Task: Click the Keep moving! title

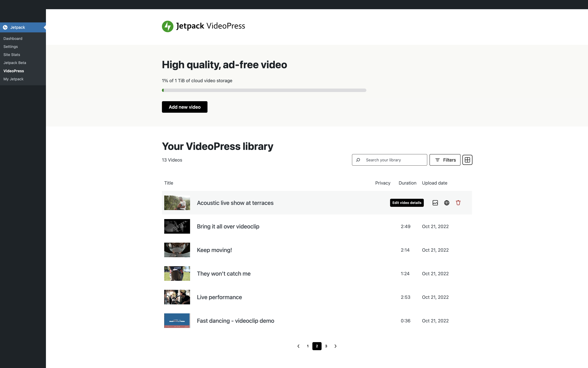Action: [214, 250]
